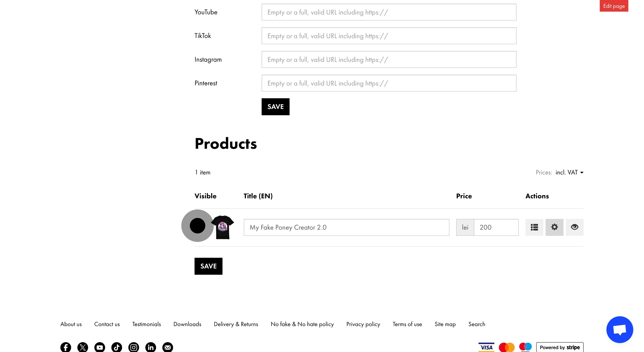
Task: Open the X (Twitter) footer icon
Action: [83, 347]
